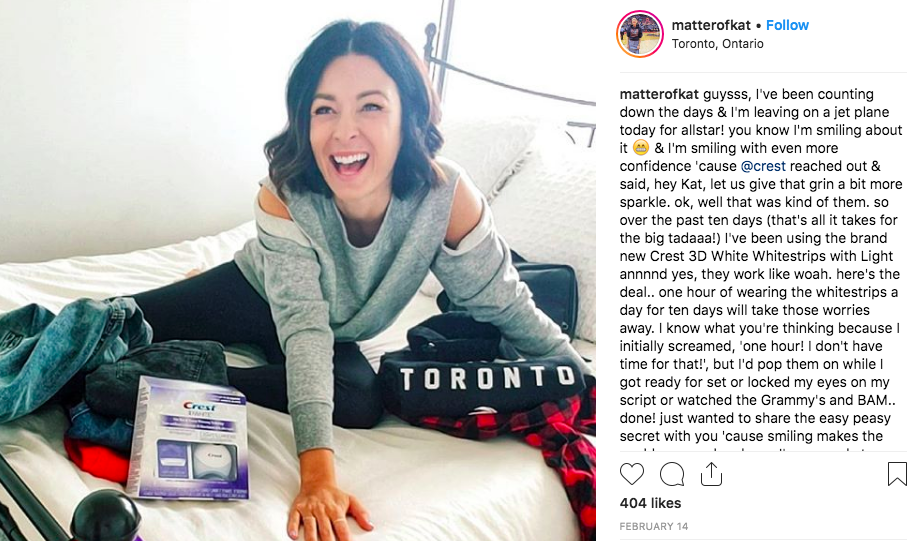Open the matterofkat profile from the header username
Screen dimensions: 920x541
click(x=711, y=25)
